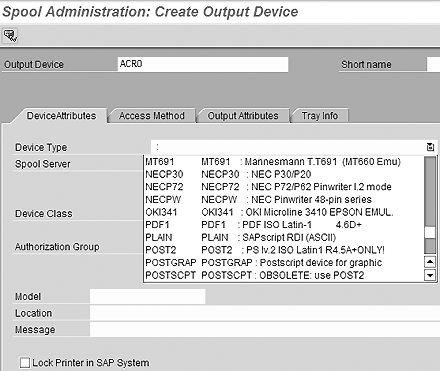Switch to the Tray Info tab
Screen dimensions: 440x371
(320, 116)
